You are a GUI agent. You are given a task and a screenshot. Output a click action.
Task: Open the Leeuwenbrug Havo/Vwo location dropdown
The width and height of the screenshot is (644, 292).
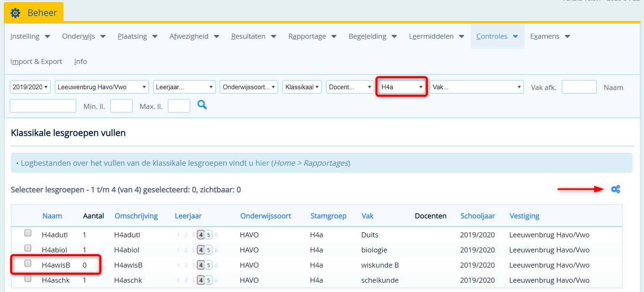[x=102, y=87]
